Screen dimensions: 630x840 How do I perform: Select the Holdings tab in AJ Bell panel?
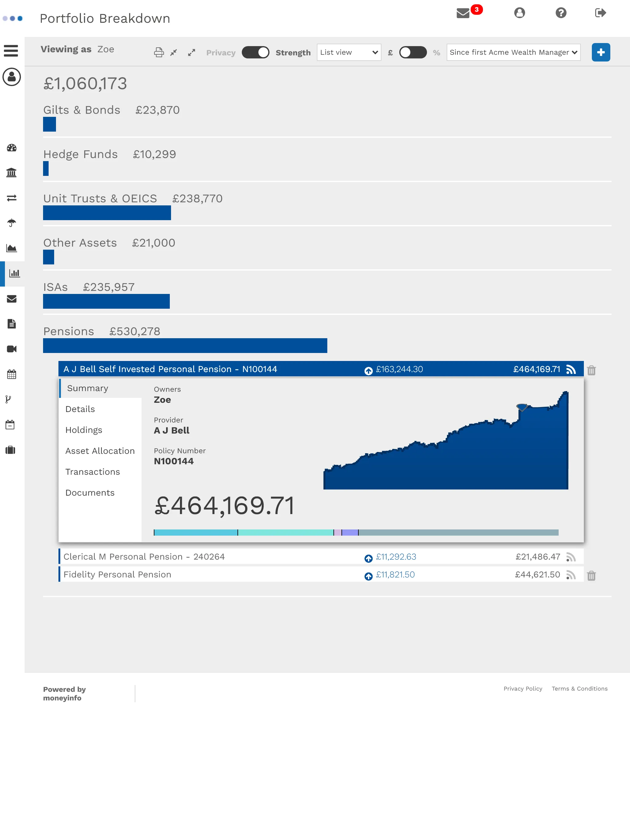[83, 430]
